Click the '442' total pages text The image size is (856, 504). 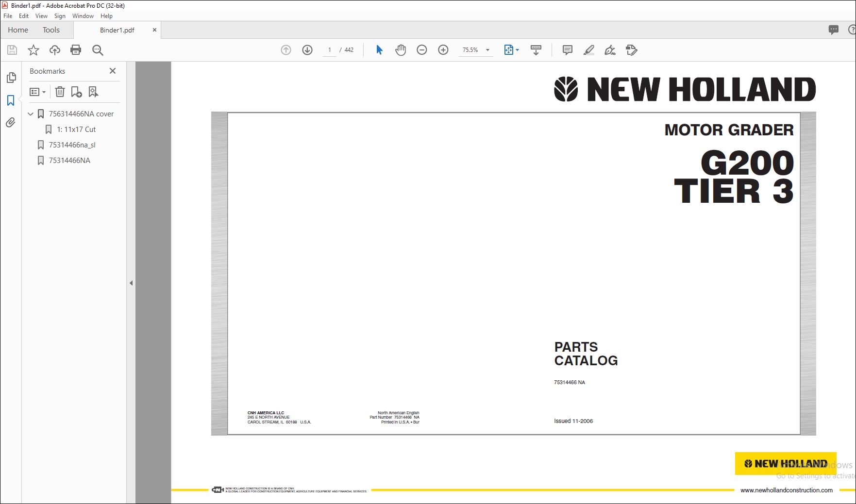click(x=349, y=50)
